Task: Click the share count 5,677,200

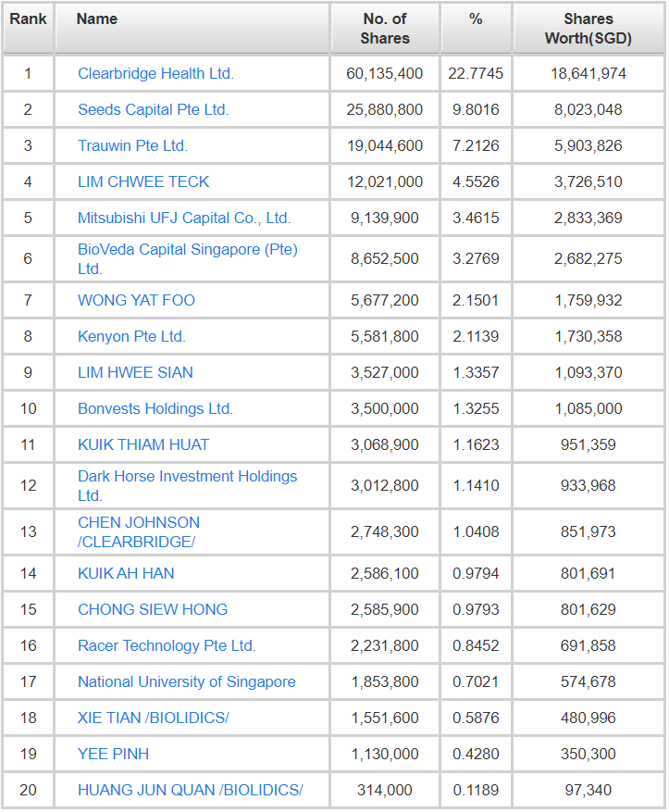Action: pyautogui.click(x=384, y=300)
